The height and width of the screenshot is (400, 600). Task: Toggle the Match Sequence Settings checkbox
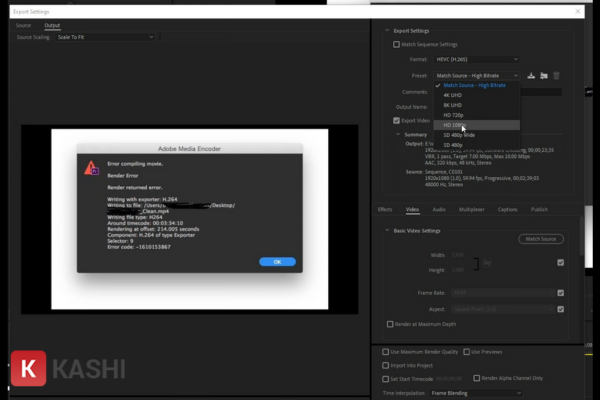398,44
